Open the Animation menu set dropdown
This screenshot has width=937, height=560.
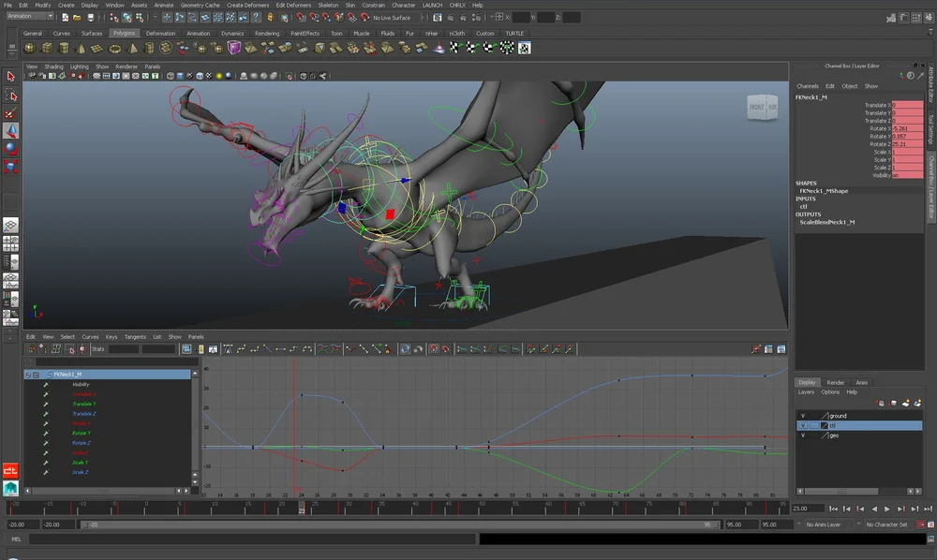coord(30,17)
